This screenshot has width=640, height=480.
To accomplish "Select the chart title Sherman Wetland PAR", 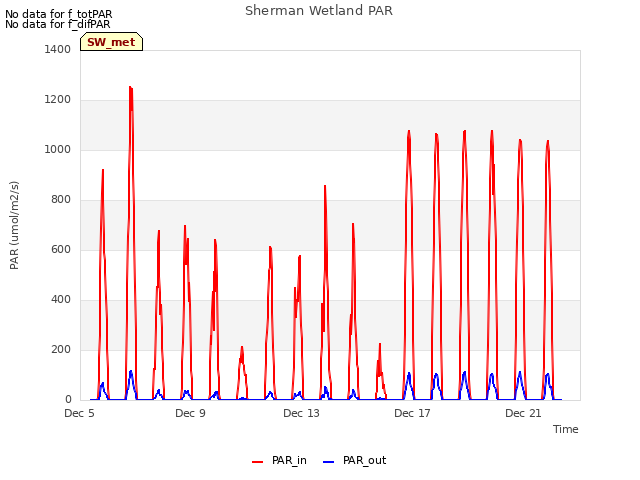I will click(319, 11).
